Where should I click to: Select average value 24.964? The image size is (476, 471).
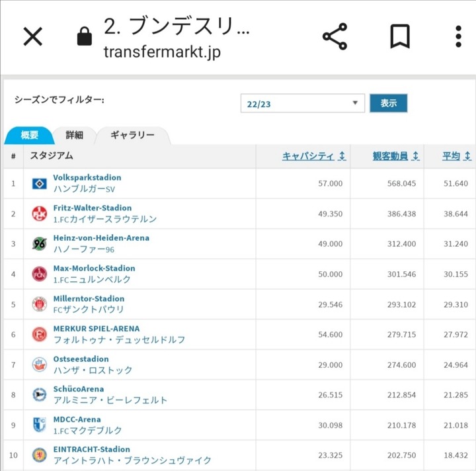pos(456,365)
